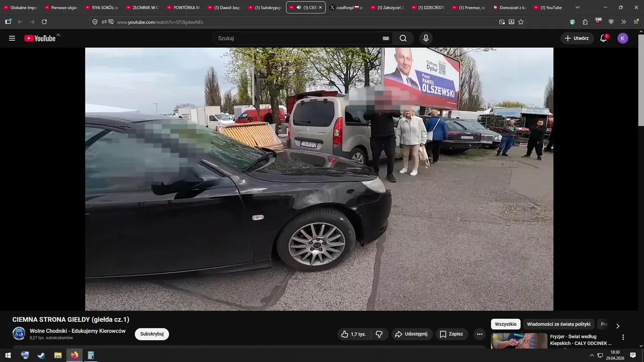Open the Fryzjer Świat według Kiepskich thumbnail
The image size is (644, 362).
tap(519, 341)
